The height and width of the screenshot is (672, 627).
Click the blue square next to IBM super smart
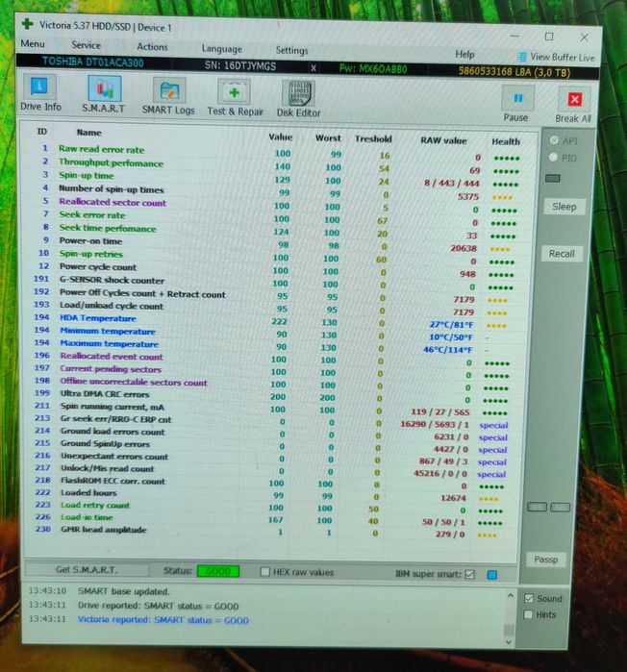point(492,575)
